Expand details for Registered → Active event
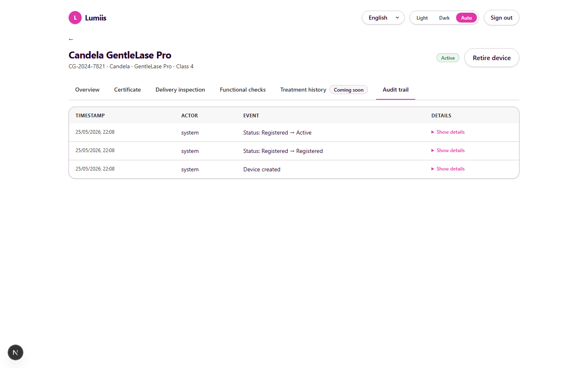Viewport: 588px width, 368px height. click(x=448, y=132)
